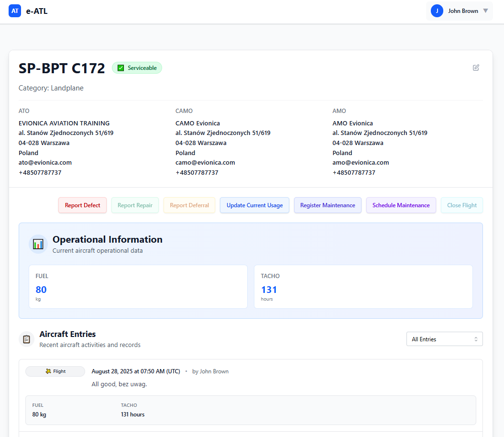Viewport: 504px width, 437px height.
Task: Click the Aircraft Entries clipboard icon
Action: [27, 339]
